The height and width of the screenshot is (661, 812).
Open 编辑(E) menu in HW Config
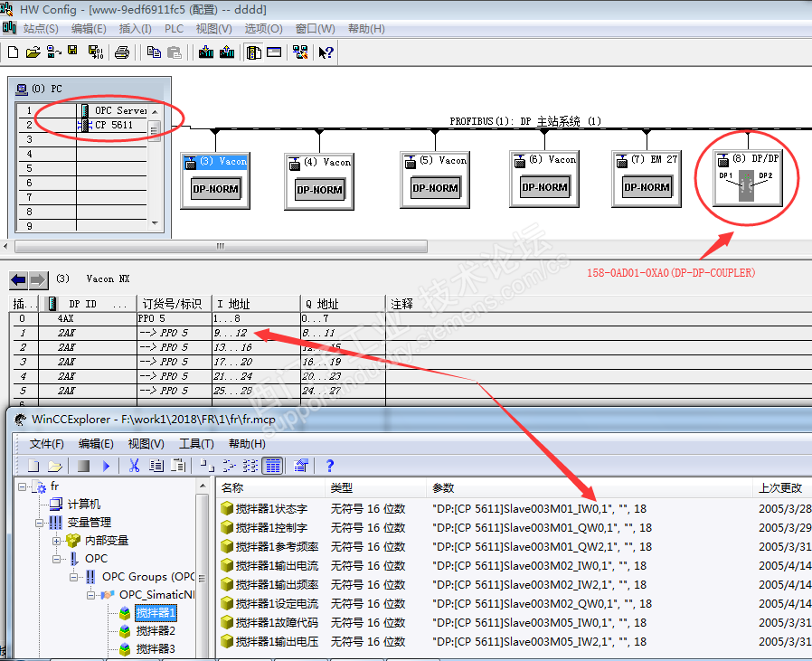pos(89,29)
